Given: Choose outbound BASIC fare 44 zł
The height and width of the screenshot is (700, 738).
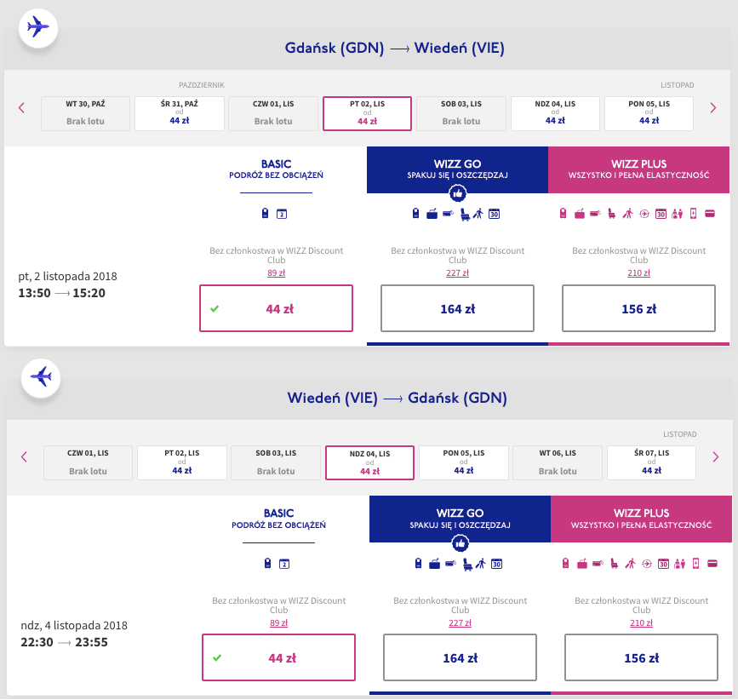Looking at the screenshot, I should 277,308.
